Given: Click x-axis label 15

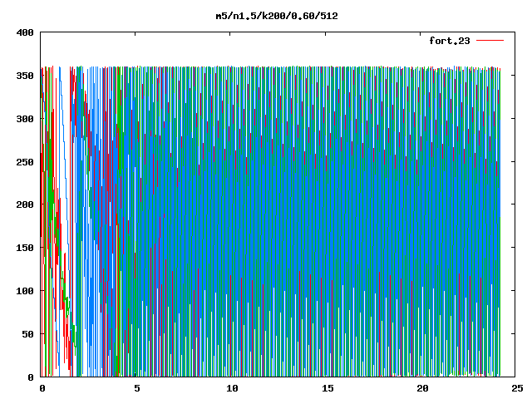Looking at the screenshot, I should [328, 388].
